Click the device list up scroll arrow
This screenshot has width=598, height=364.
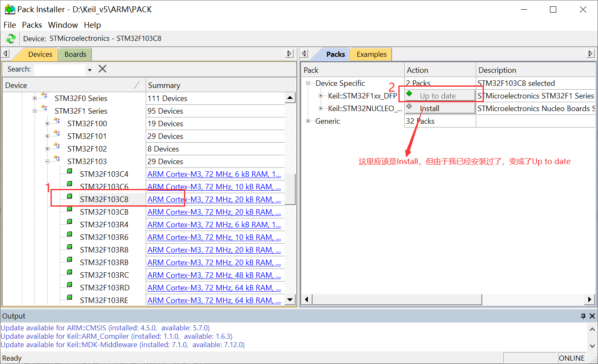coord(290,98)
